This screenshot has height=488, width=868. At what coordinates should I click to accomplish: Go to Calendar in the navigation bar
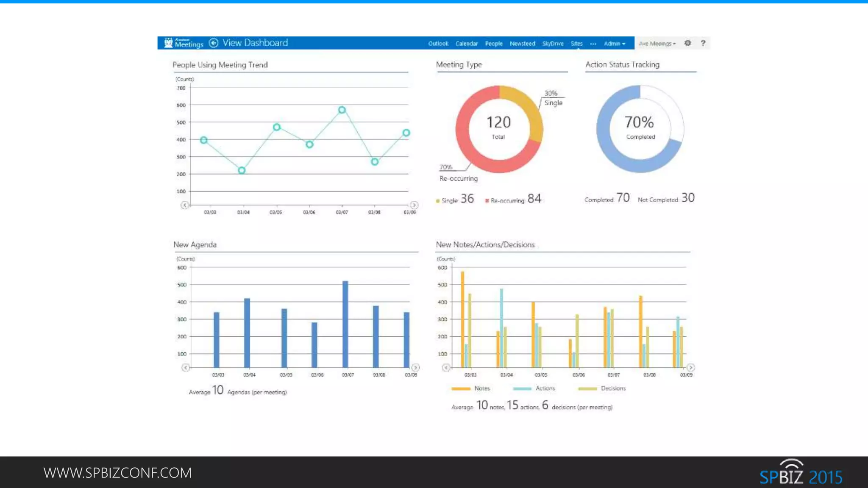pos(466,44)
